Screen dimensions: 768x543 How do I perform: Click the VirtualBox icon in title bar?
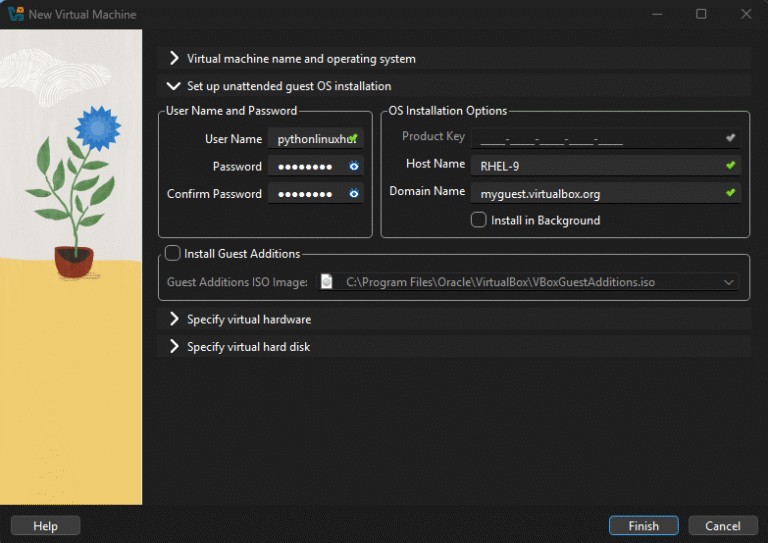click(15, 14)
